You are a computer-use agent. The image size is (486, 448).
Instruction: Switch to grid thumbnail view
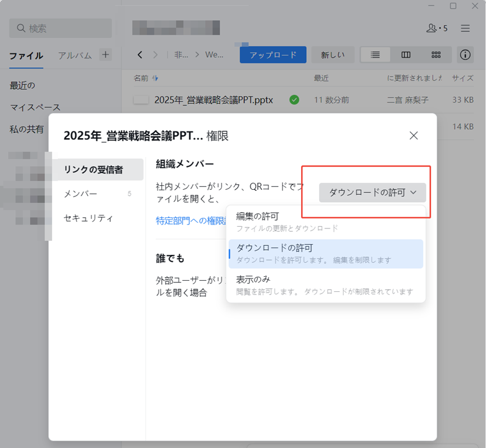(x=436, y=54)
